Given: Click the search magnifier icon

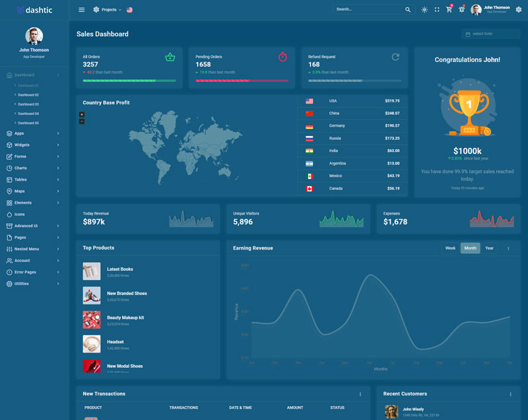Looking at the screenshot, I should (408, 10).
